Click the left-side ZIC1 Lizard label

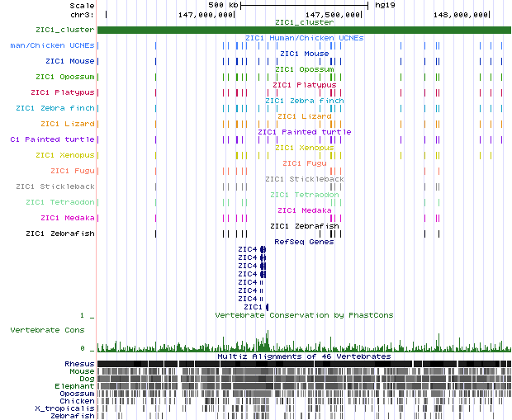coord(68,124)
